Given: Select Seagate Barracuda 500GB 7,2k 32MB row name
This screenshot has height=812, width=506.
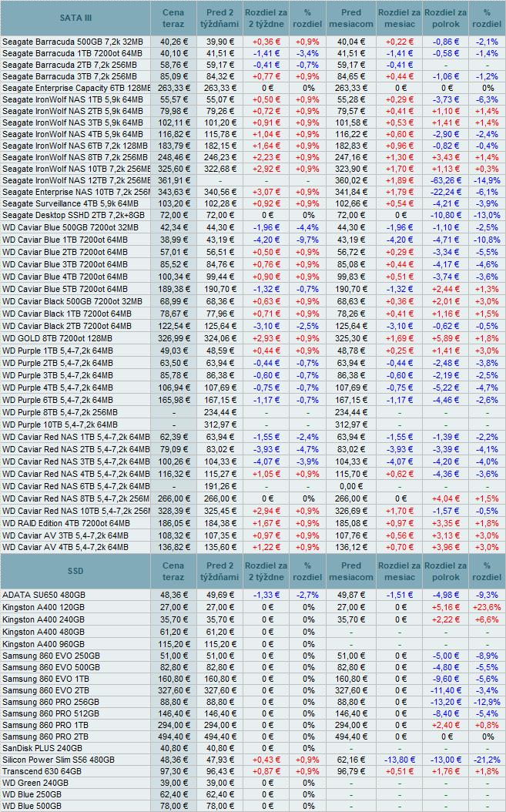Looking at the screenshot, I should (72, 42).
